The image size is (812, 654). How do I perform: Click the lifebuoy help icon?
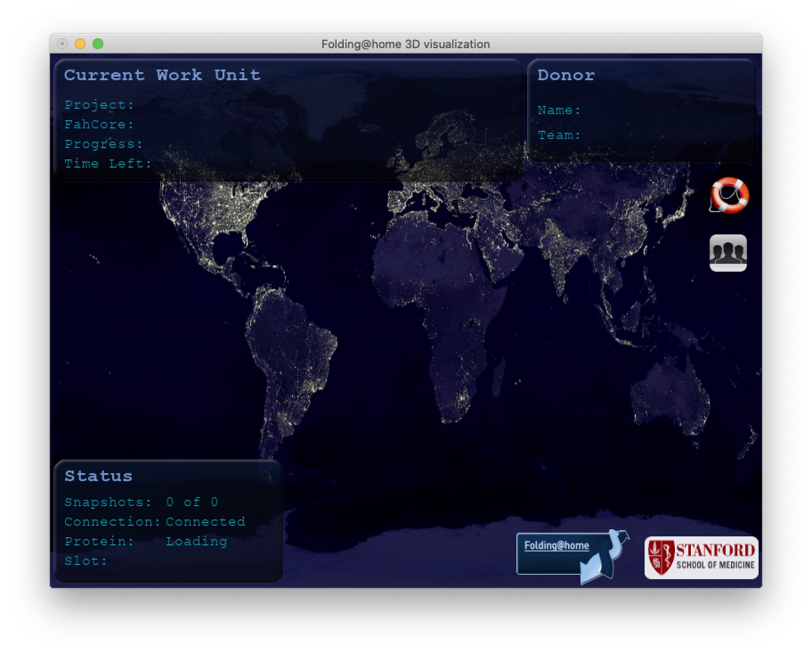(729, 195)
